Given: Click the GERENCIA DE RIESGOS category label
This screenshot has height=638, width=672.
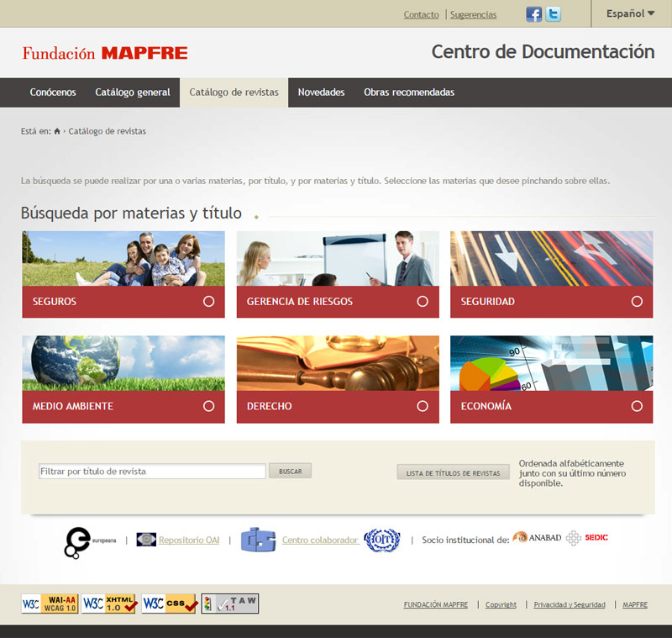Looking at the screenshot, I should tap(300, 302).
